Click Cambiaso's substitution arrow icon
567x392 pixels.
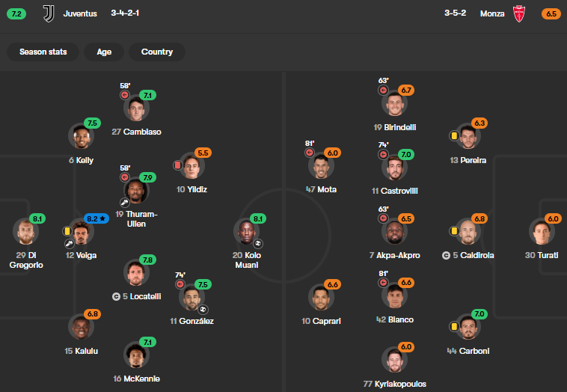click(x=125, y=95)
